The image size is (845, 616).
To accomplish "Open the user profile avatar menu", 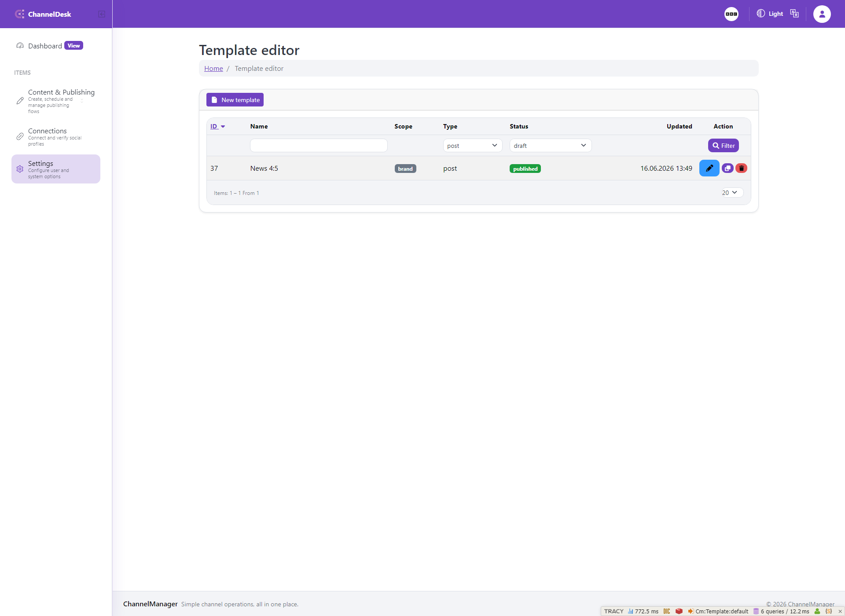I will pos(822,14).
